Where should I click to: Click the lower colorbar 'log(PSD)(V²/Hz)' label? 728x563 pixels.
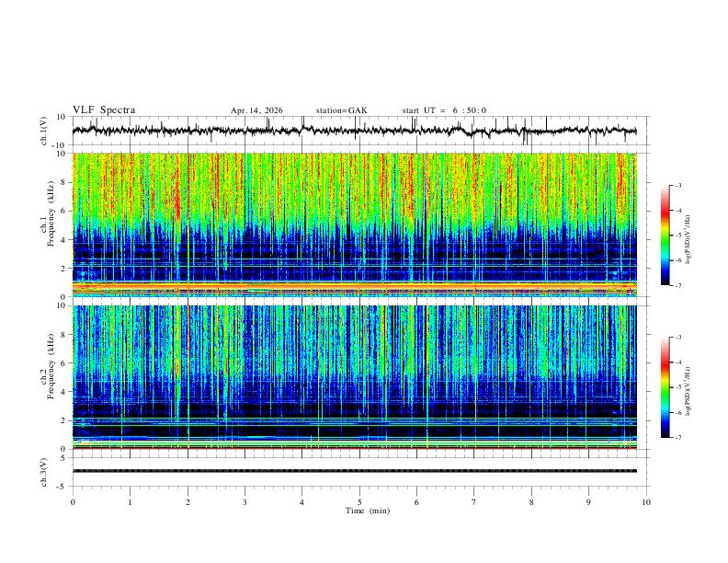(688, 392)
